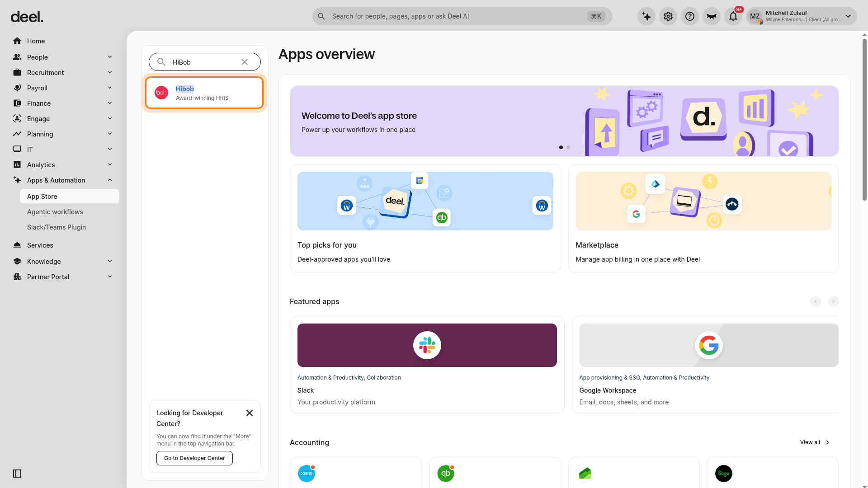This screenshot has width=868, height=488.
Task: Show next featured apps
Action: (834, 301)
